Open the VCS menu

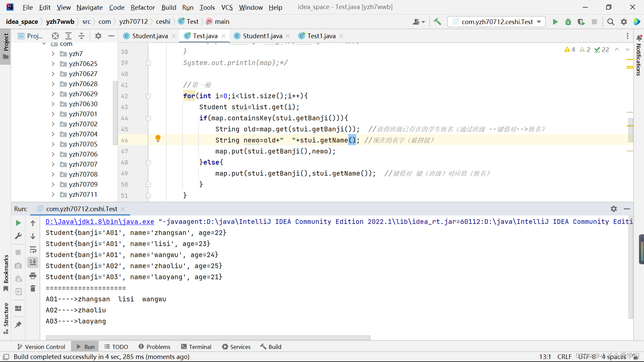[x=227, y=7]
